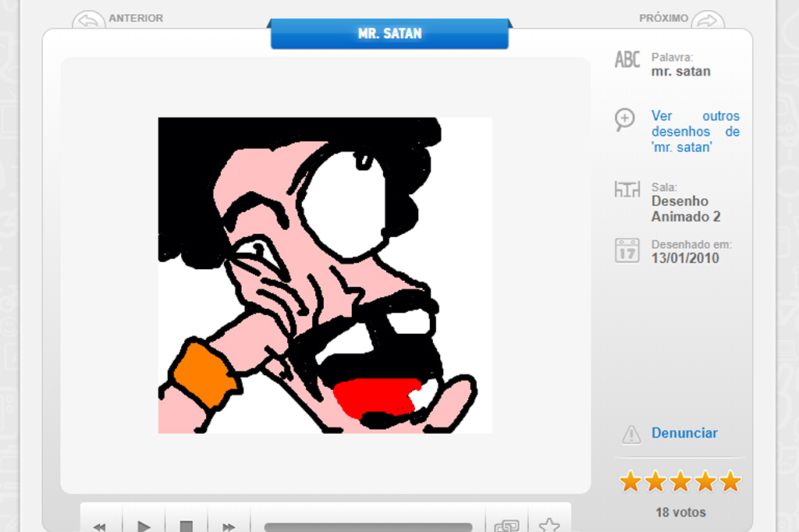Click the word 'mr. satan' under Palavra
The width and height of the screenshot is (799, 532).
click(x=680, y=71)
